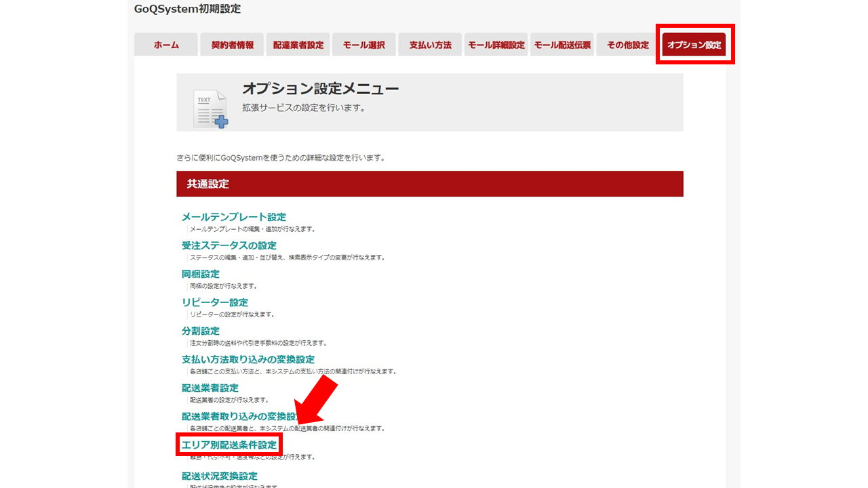868x488 pixels.
Task: Open エリア別配送条件設定 link
Action: (229, 445)
